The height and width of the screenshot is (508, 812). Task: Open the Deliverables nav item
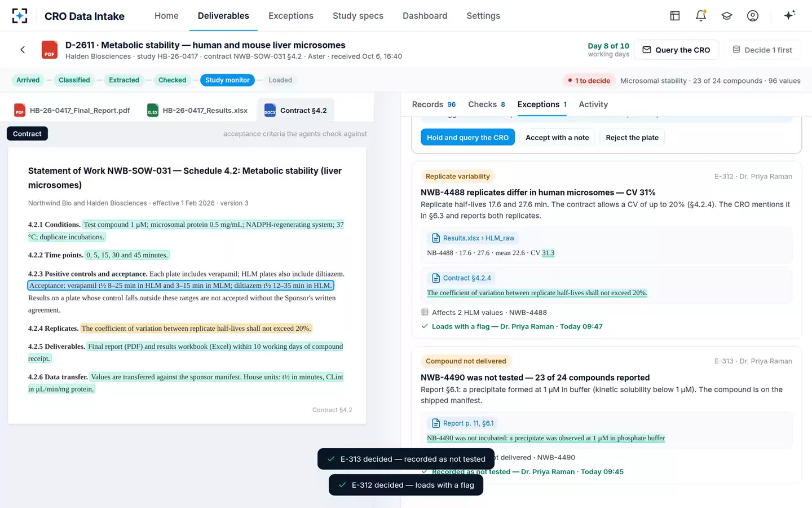(223, 16)
